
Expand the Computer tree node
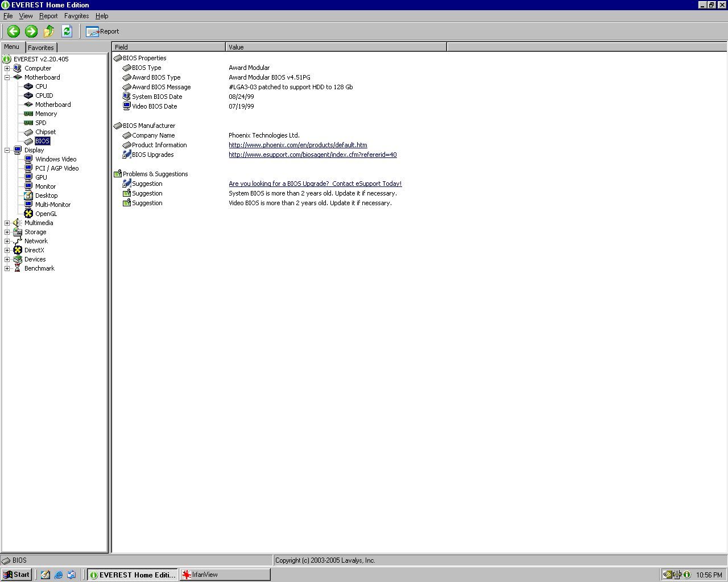(x=7, y=68)
